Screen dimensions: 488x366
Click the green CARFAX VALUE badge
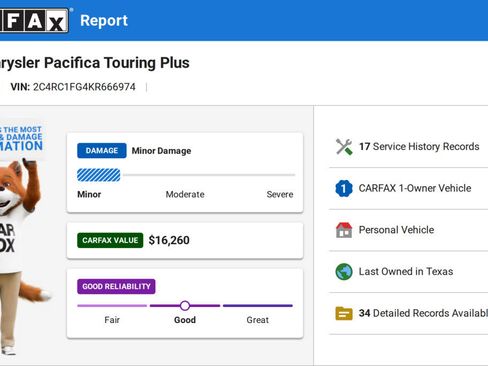[110, 240]
